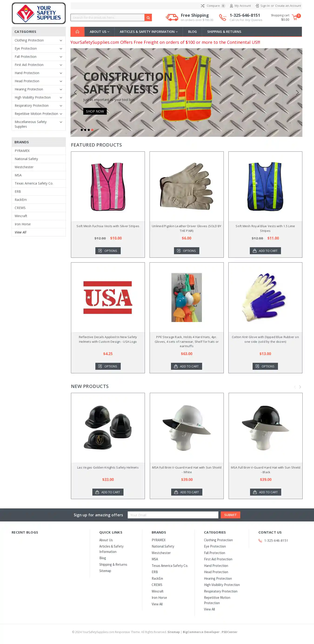The height and width of the screenshot is (644, 314).
Task: Click the Compare shuffle icon
Action: click(x=202, y=6)
